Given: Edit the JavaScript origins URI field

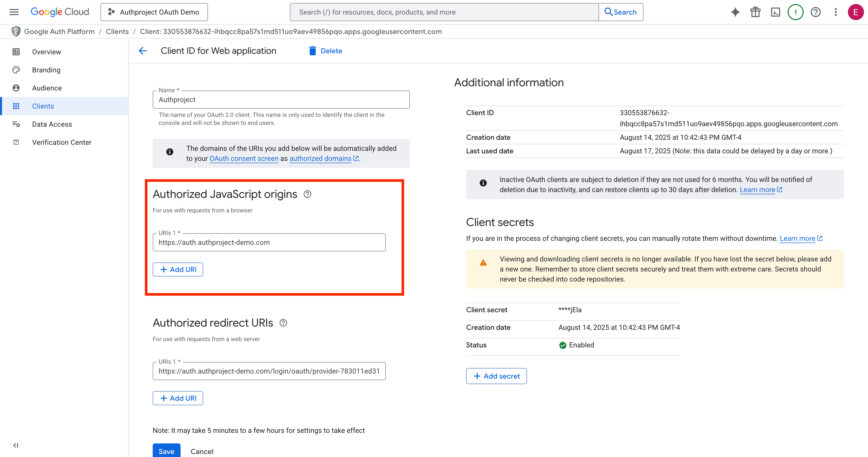Looking at the screenshot, I should [x=269, y=243].
